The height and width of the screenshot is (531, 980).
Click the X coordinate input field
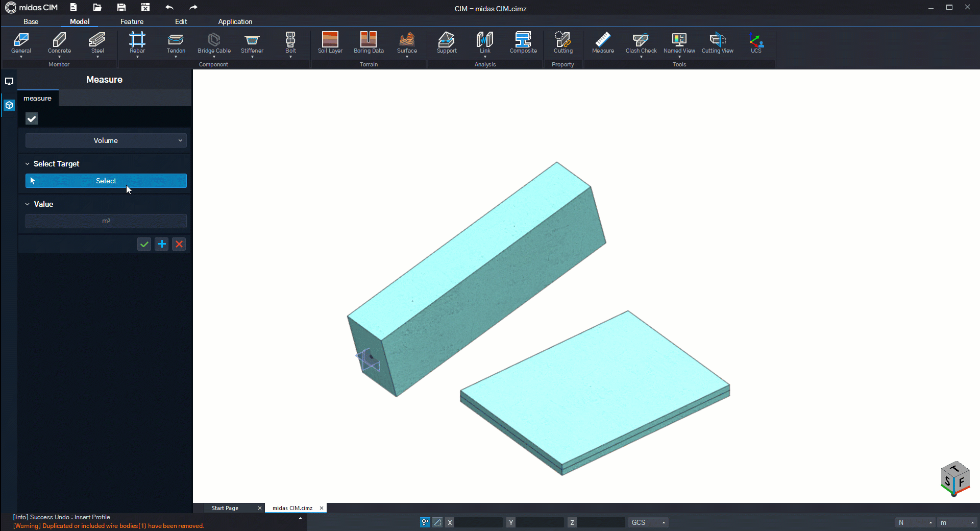click(478, 522)
